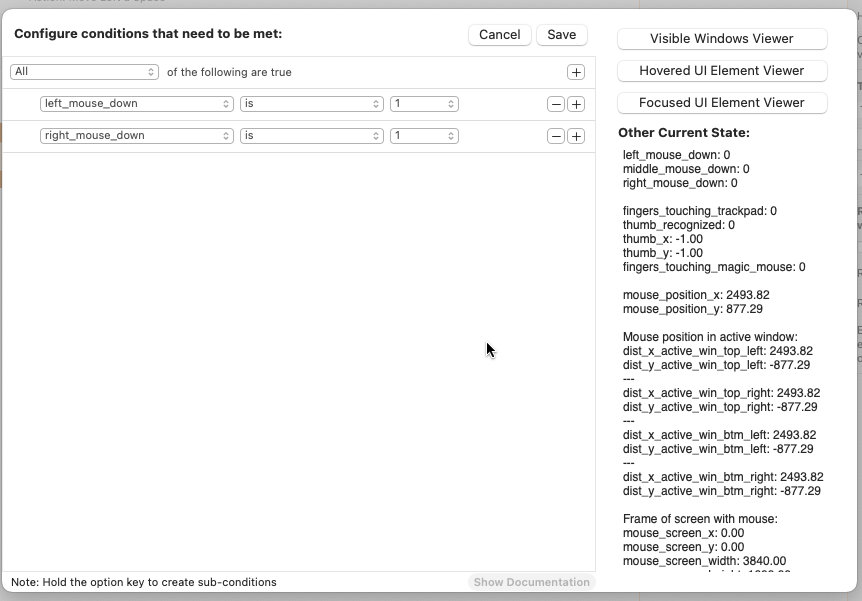This screenshot has width=862, height=601.
Task: Click dist_y_active_win_btm_left value line
Action: click(x=718, y=449)
